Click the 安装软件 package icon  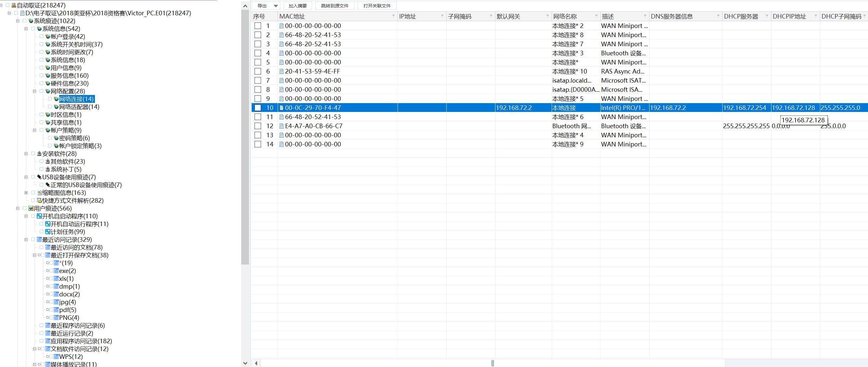click(39, 154)
